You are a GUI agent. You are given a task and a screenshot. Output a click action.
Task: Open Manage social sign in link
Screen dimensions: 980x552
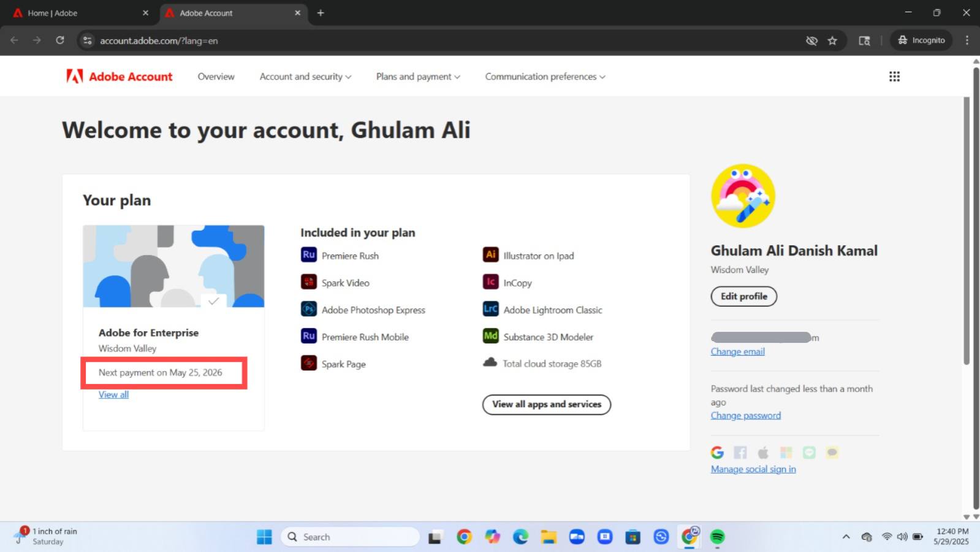[753, 469]
